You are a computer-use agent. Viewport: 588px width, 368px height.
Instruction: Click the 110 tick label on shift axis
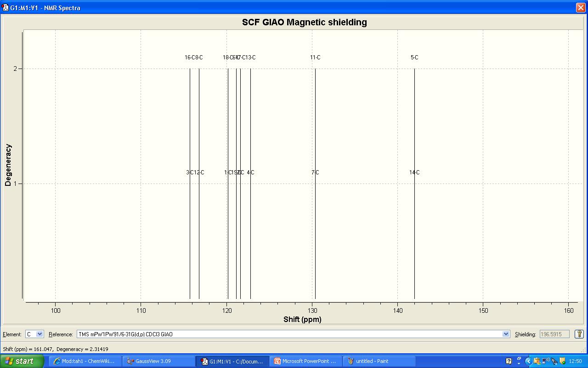[141, 310]
